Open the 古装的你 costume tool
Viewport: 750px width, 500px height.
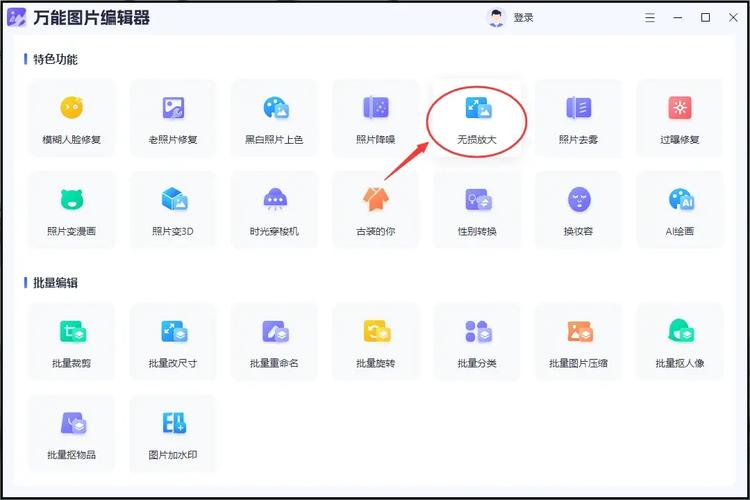375,210
